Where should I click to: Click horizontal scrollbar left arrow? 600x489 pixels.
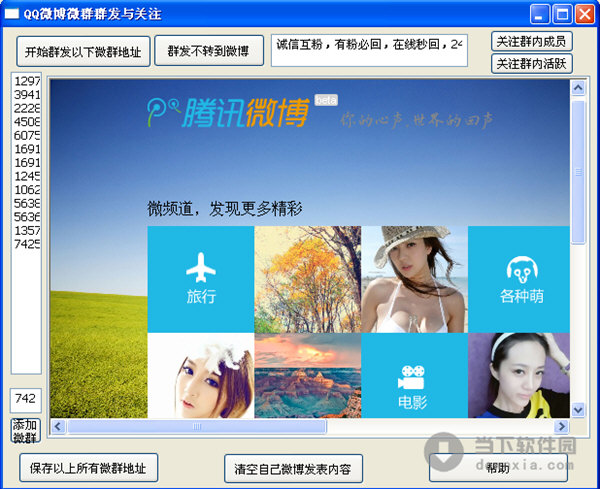click(x=58, y=426)
